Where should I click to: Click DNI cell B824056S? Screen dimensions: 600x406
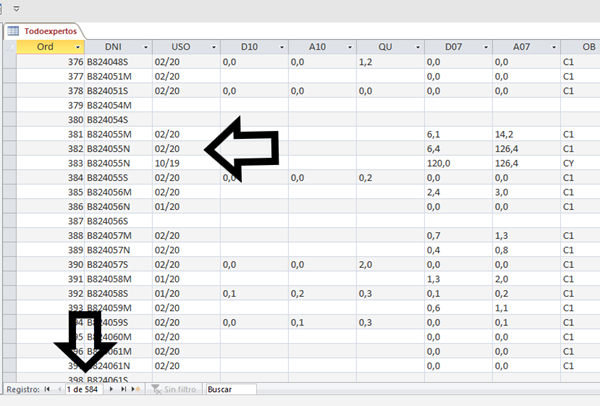[119, 221]
